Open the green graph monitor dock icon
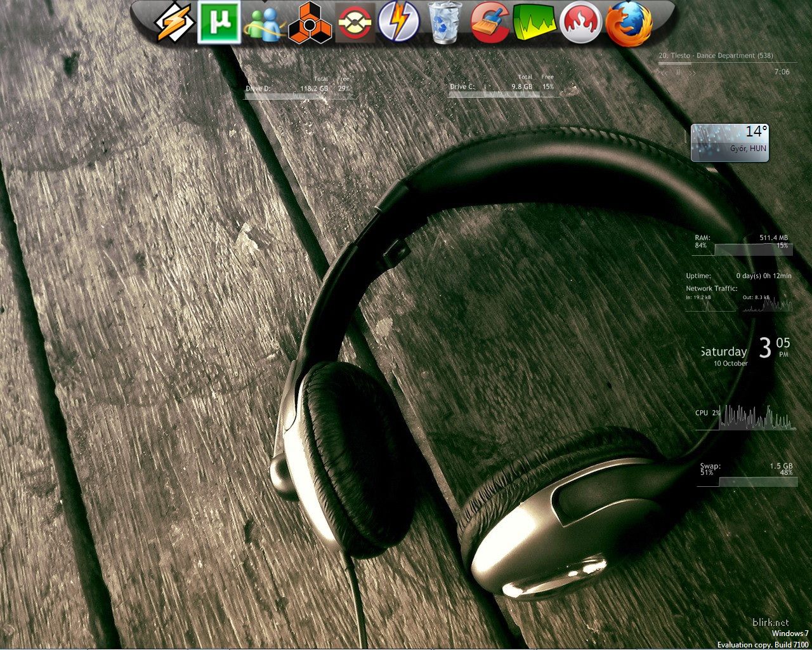The image size is (812, 650). pos(535,23)
